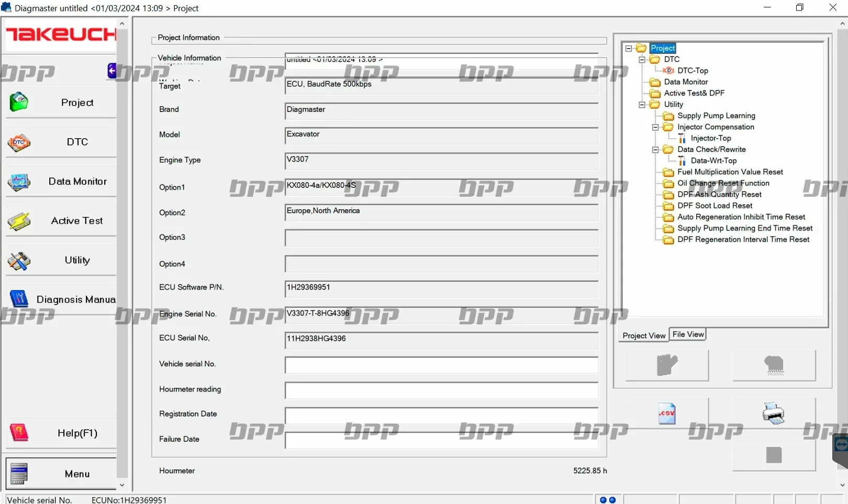Screen dimensions: 848x504
Task: Open the DTC diagnostics icon
Action: click(19, 142)
